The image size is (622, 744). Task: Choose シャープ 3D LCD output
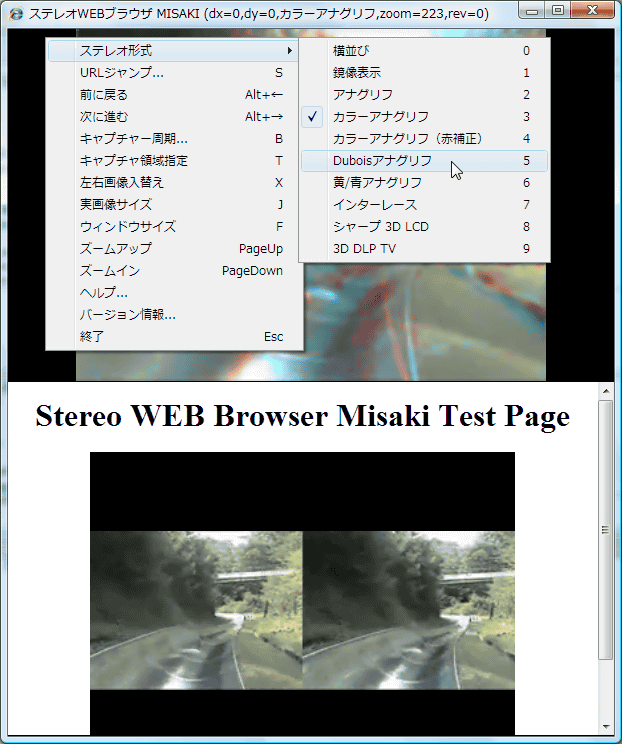click(380, 227)
